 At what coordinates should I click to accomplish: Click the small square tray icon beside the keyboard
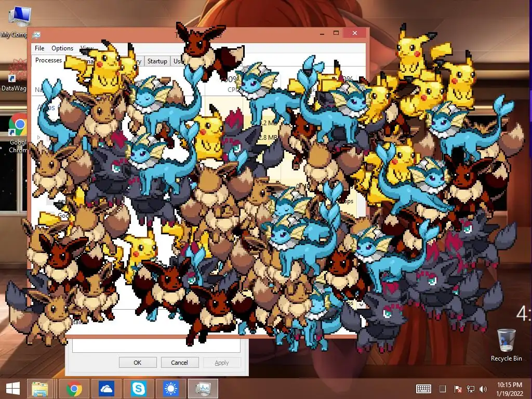click(x=443, y=389)
